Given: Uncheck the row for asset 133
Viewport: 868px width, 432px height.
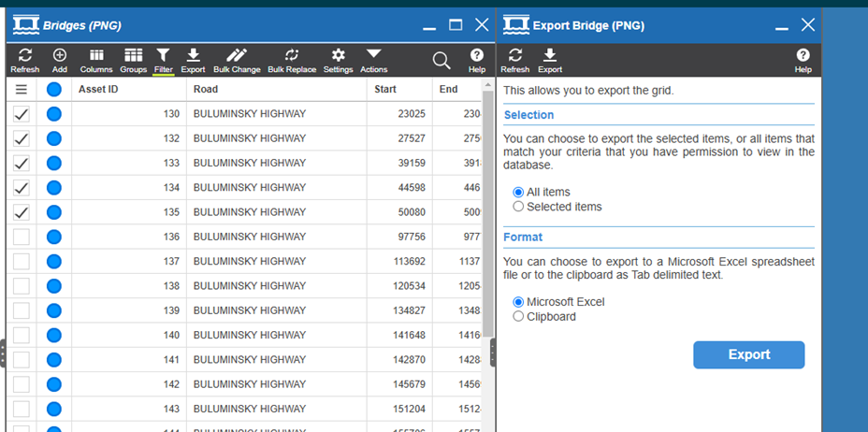Looking at the screenshot, I should 21,164.
